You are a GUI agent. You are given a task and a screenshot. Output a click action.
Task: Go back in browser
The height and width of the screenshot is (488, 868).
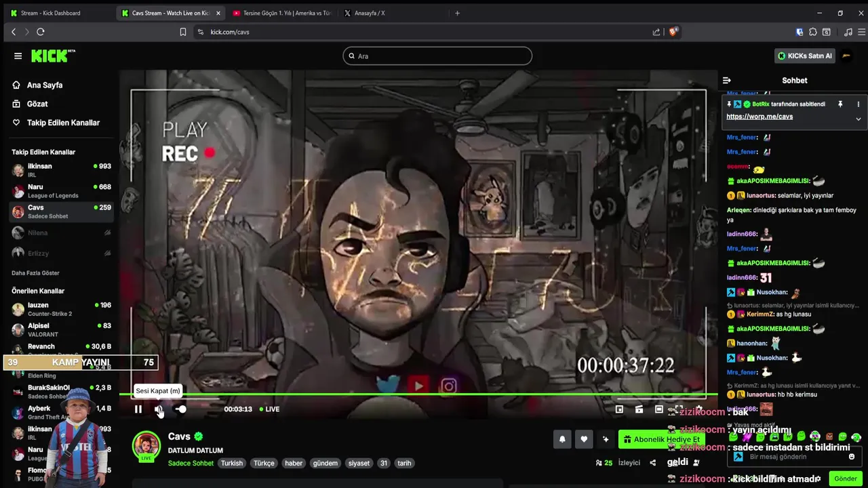pyautogui.click(x=14, y=32)
